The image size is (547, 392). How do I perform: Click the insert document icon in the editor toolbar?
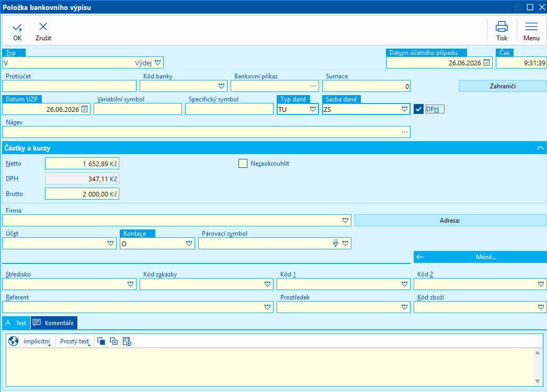[x=127, y=341]
